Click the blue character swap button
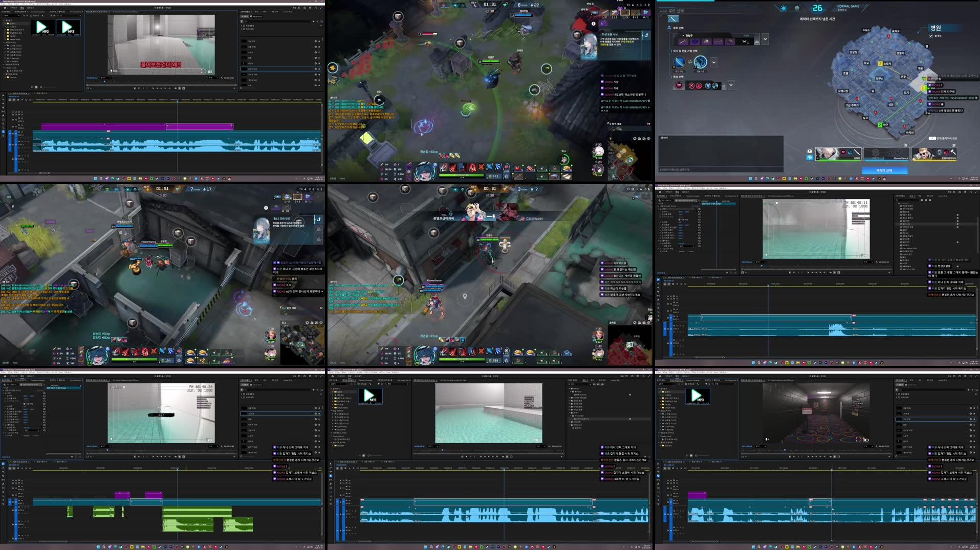980x550 pixels. pyautogui.click(x=884, y=170)
